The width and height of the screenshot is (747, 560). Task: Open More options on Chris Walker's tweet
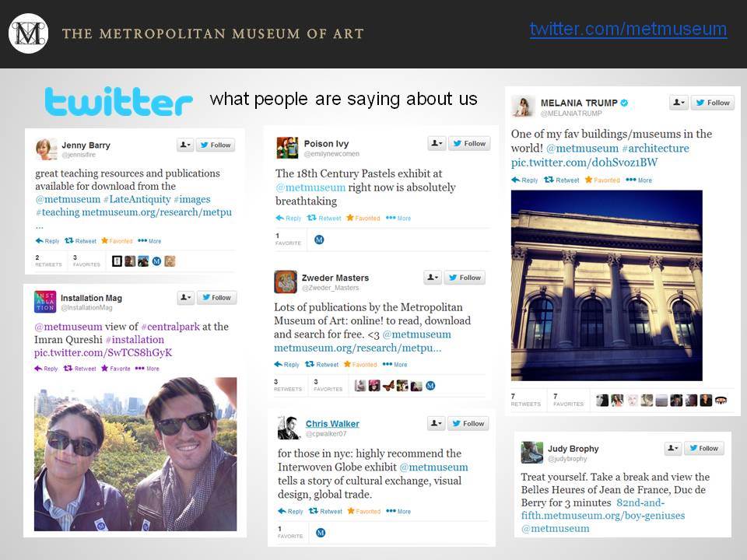pyautogui.click(x=398, y=511)
